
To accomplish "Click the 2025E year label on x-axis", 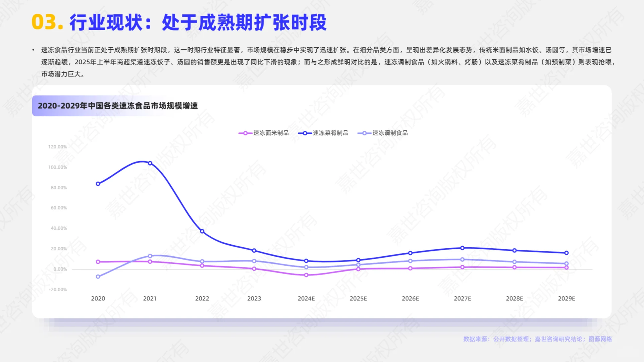I will [x=359, y=298].
